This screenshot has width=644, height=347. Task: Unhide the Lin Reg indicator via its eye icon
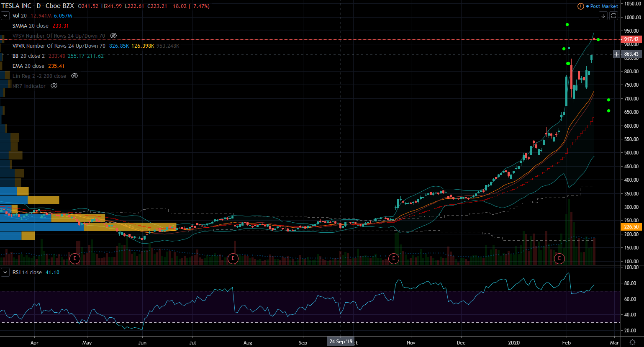coord(74,76)
